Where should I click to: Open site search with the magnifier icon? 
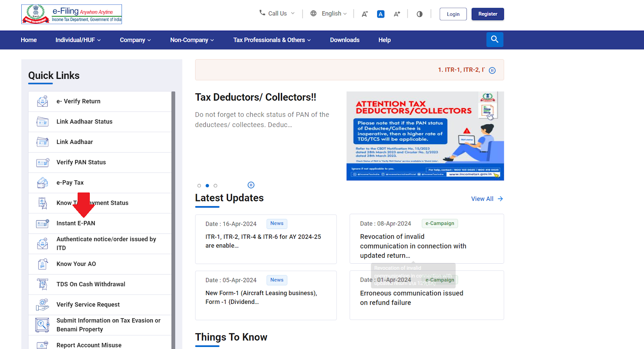[495, 39]
